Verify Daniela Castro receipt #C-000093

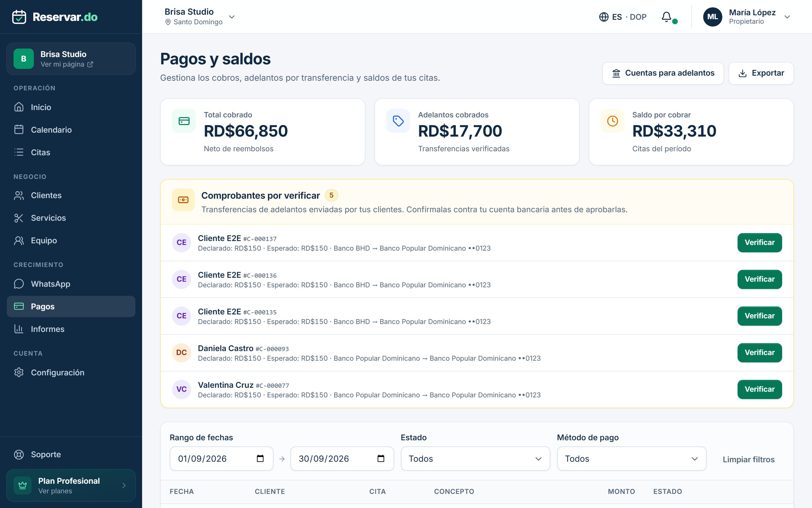(x=759, y=352)
